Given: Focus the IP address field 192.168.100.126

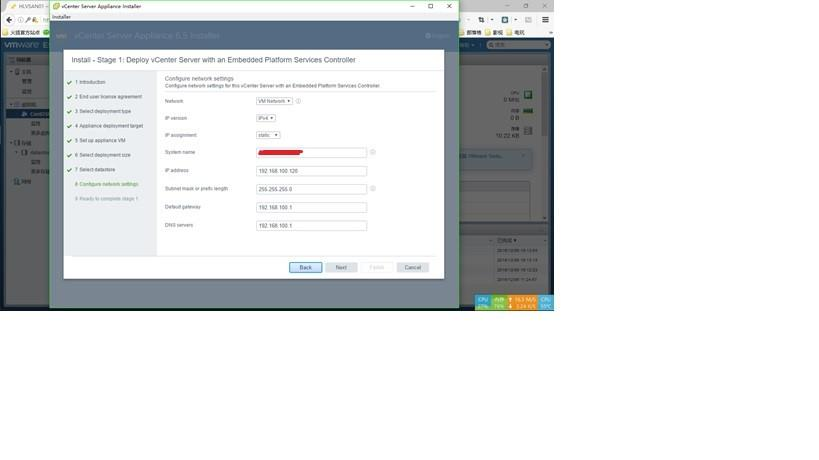Looking at the screenshot, I should (x=311, y=171).
